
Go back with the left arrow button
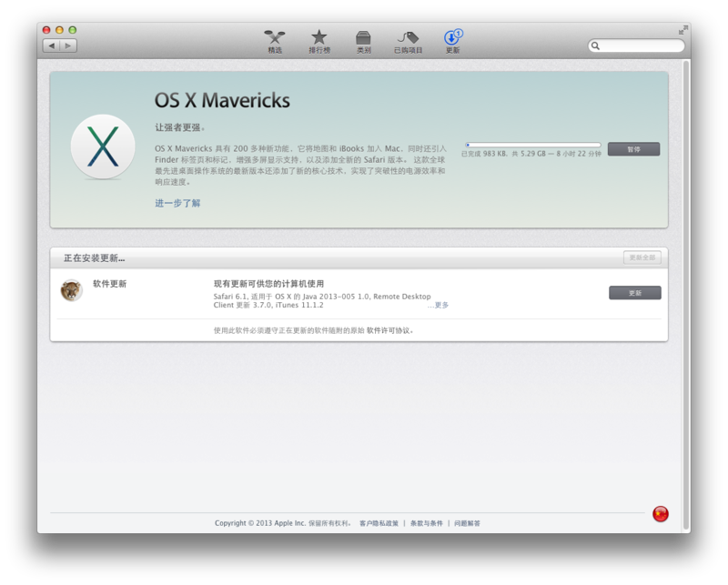(52, 45)
